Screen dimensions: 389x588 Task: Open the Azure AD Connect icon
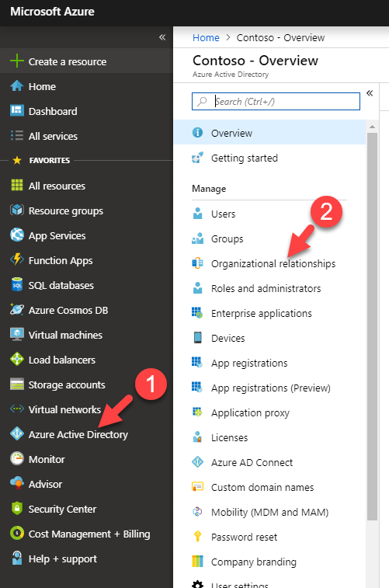tap(197, 462)
